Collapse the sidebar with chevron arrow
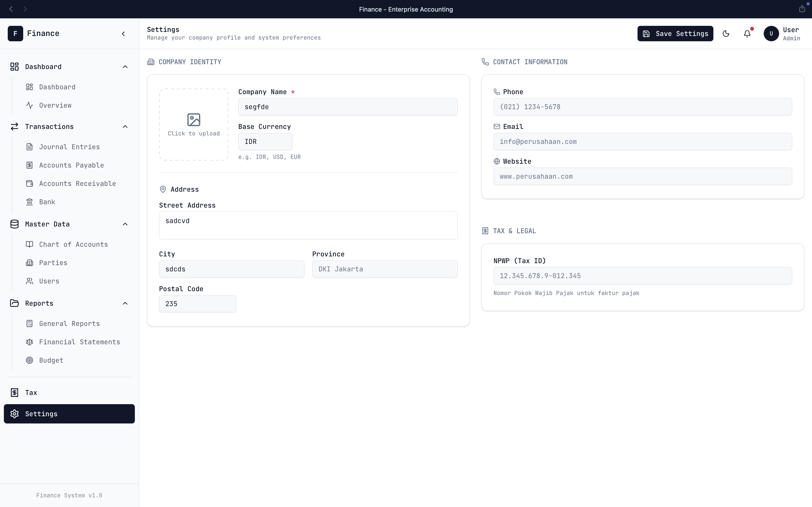Viewport: 812px width, 507px height. pos(123,34)
